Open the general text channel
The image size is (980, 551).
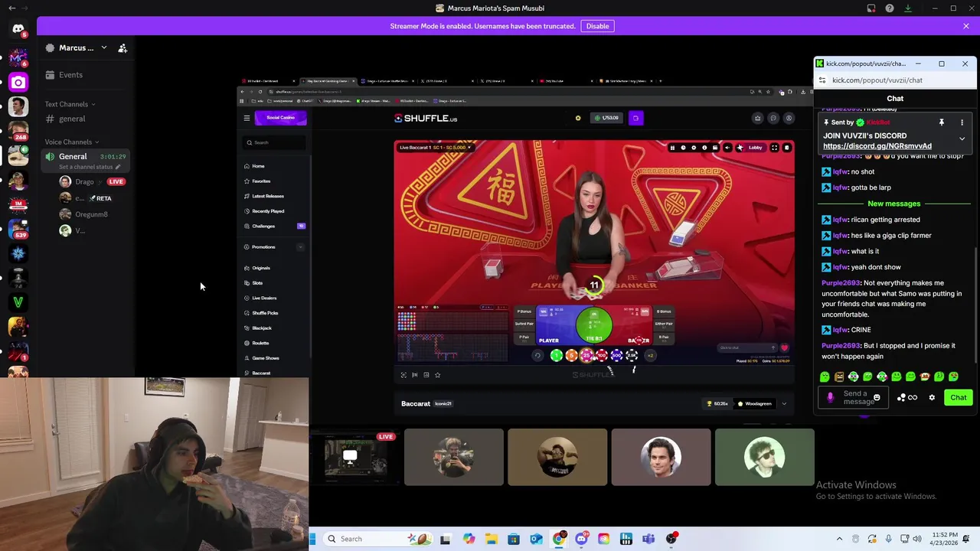click(x=72, y=119)
